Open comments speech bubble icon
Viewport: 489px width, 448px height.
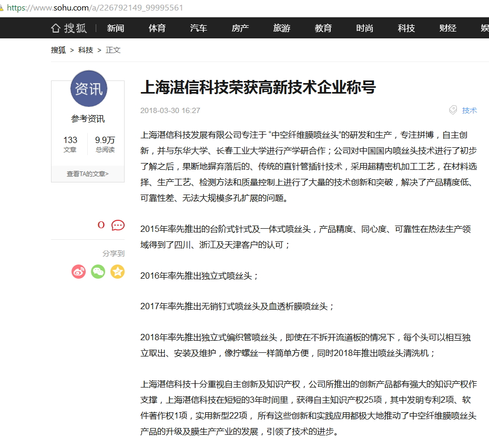coord(118,225)
